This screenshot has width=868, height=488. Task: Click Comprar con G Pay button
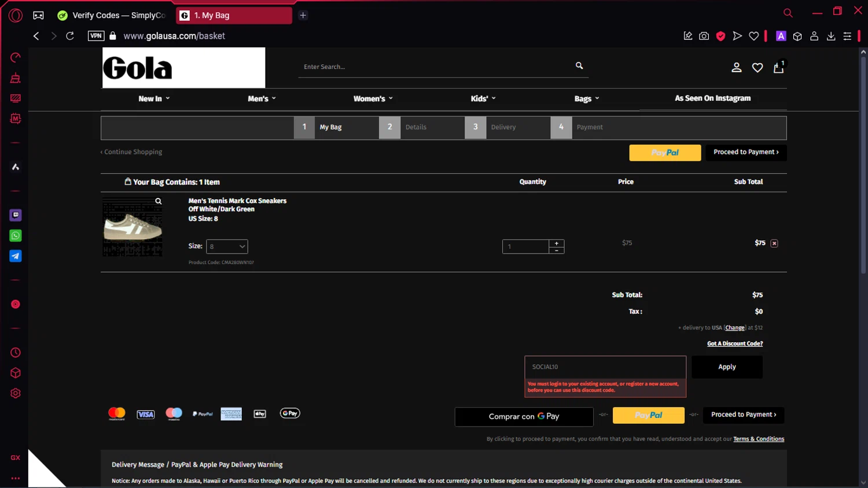[524, 416]
